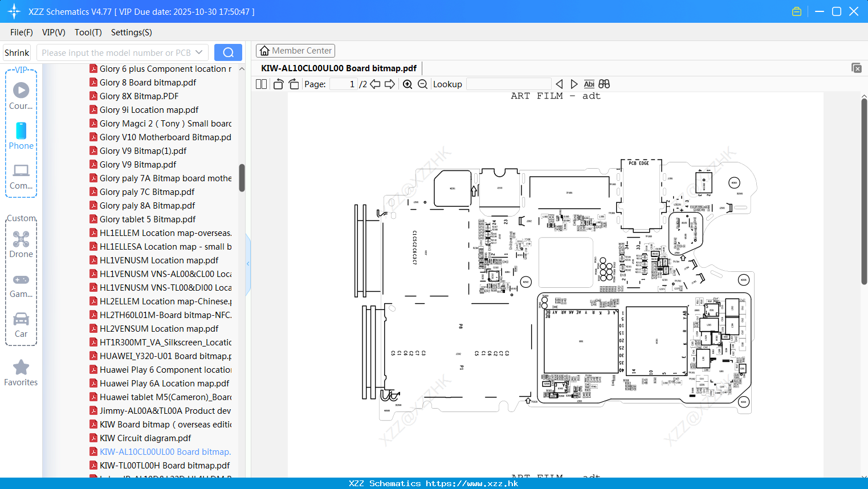Click the PDF viewer vertical scrollbar
The width and height of the screenshot is (868, 489).
(864, 191)
